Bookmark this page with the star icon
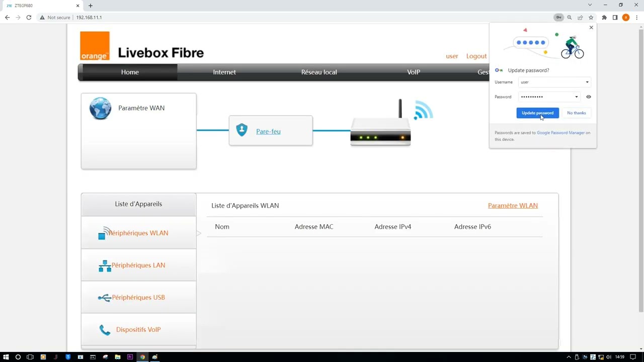 pos(591,18)
